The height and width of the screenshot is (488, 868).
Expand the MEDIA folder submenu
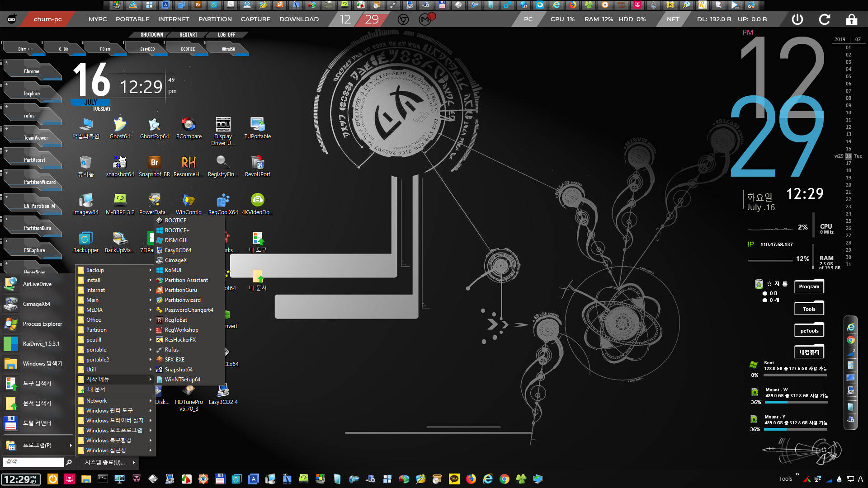(115, 310)
